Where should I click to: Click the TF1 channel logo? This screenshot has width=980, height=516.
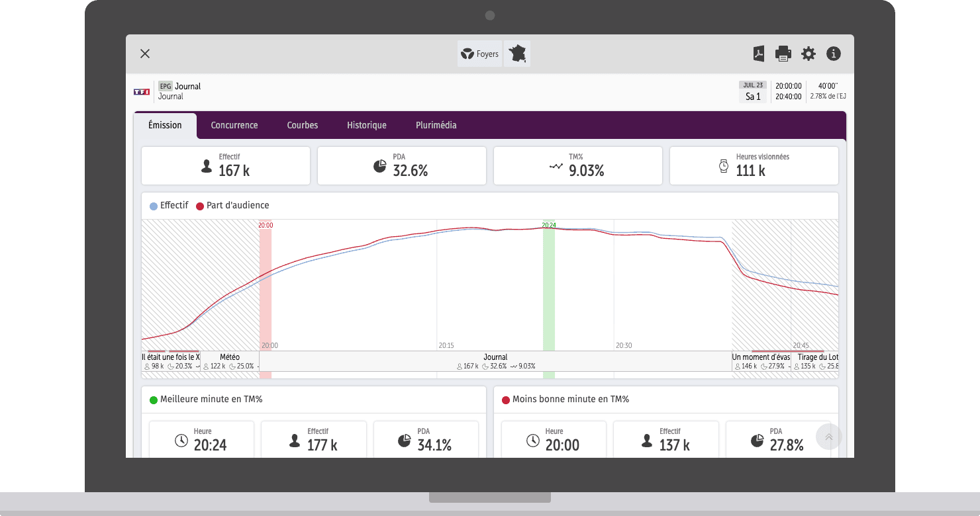tap(142, 91)
